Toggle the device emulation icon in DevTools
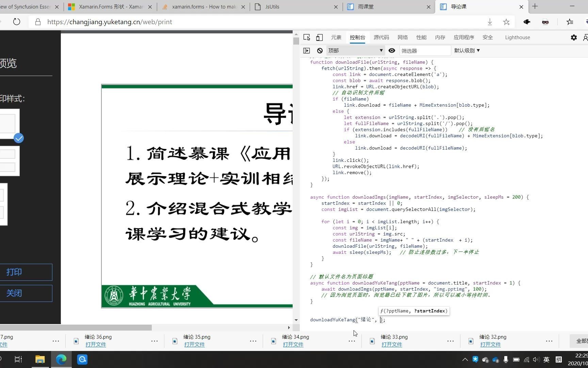 tap(319, 37)
